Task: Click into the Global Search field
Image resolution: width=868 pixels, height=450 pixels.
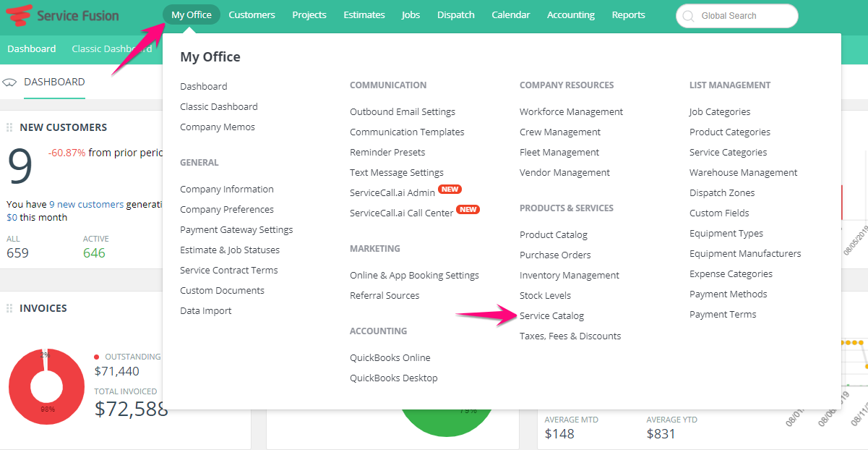Action: coord(737,16)
